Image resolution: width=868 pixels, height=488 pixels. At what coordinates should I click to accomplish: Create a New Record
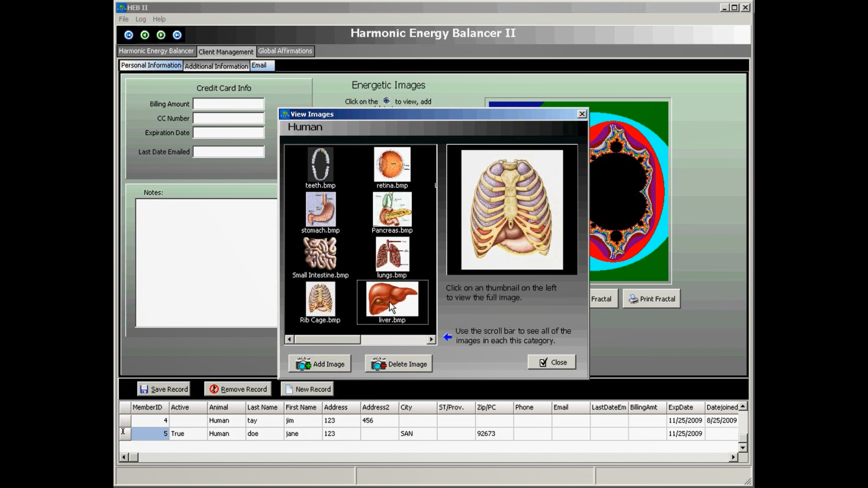tap(308, 389)
